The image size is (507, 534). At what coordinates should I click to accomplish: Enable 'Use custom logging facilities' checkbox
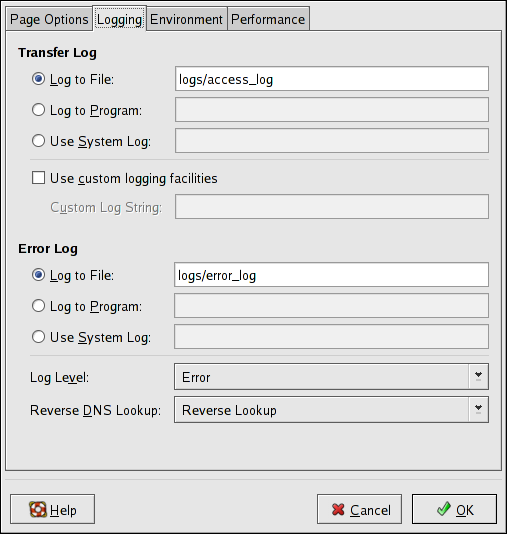38,178
